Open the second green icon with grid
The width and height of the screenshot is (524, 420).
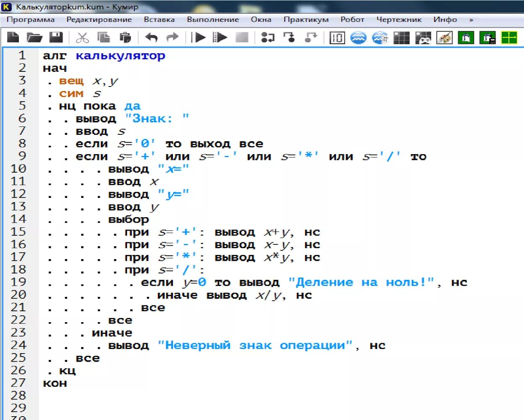[487, 38]
